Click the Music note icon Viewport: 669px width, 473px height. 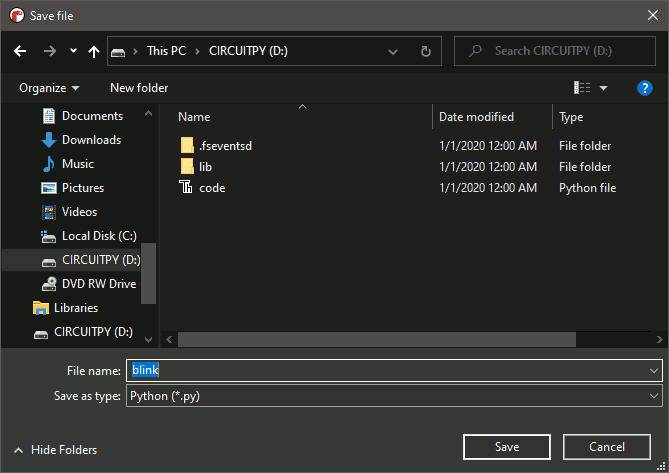coord(49,164)
